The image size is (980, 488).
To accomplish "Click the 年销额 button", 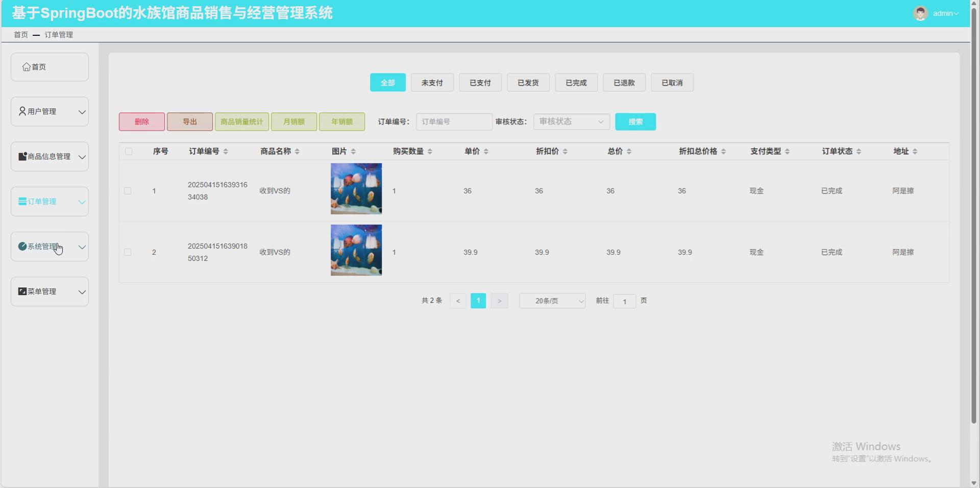I will [342, 121].
